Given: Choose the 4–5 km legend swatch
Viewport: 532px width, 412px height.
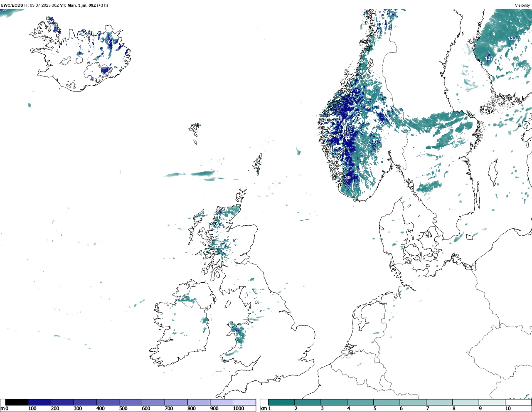Looking at the screenshot, I should [x=360, y=402].
